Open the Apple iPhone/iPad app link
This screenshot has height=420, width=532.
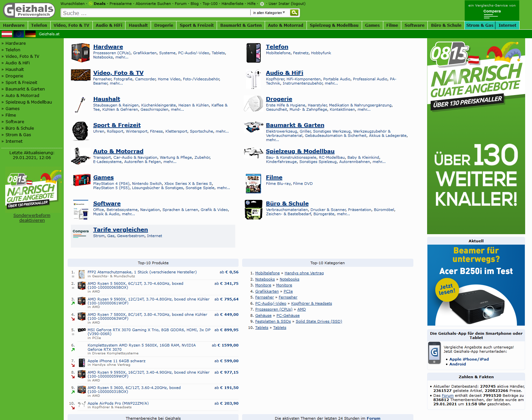(x=469, y=359)
